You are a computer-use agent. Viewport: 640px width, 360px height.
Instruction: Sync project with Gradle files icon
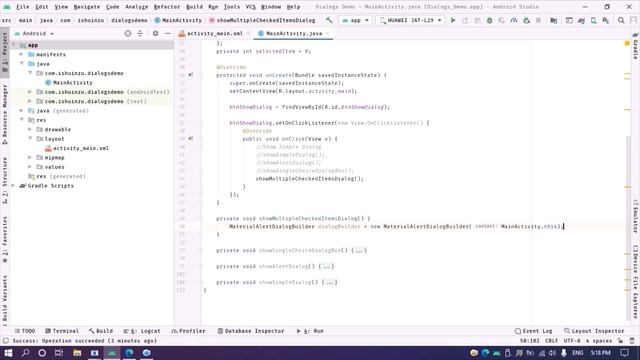tap(581, 20)
